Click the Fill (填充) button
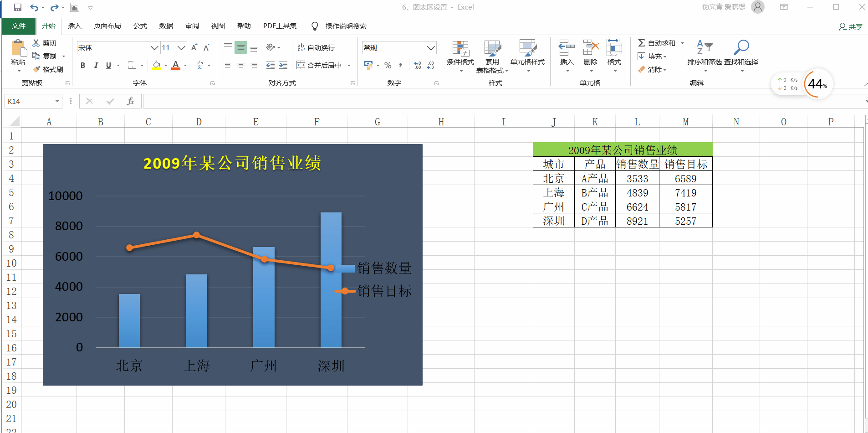Screen dimensions: 868x433 point(652,56)
